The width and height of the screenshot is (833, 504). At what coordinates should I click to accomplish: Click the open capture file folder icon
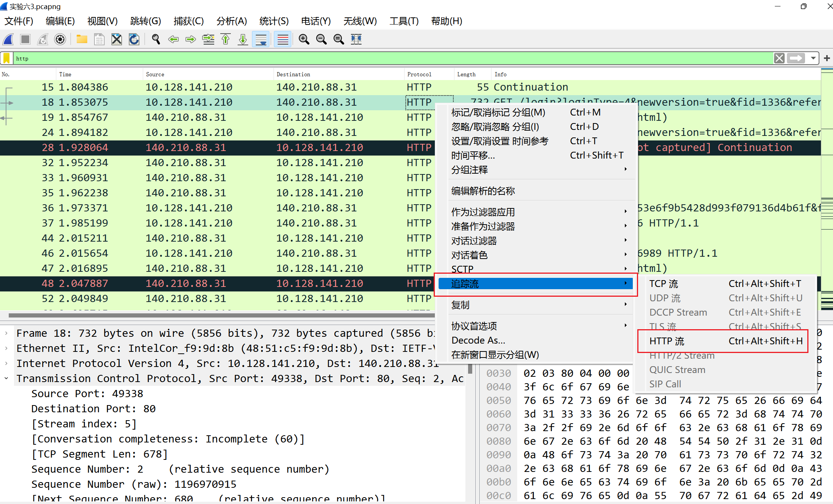pos(82,39)
